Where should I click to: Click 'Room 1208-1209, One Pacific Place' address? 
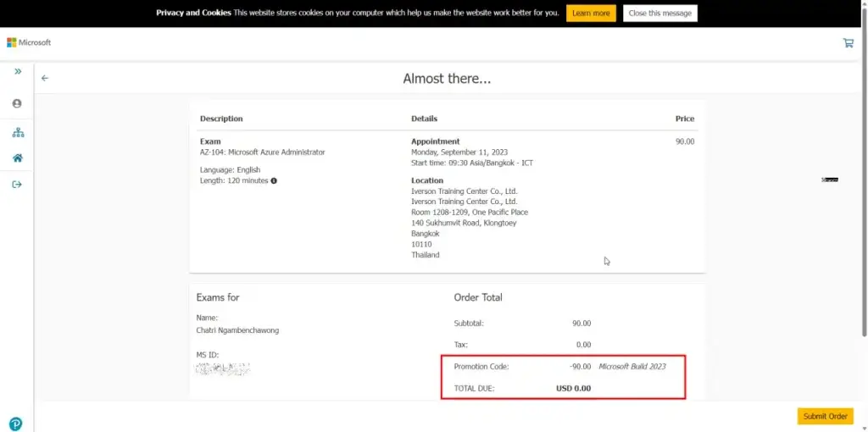click(470, 213)
